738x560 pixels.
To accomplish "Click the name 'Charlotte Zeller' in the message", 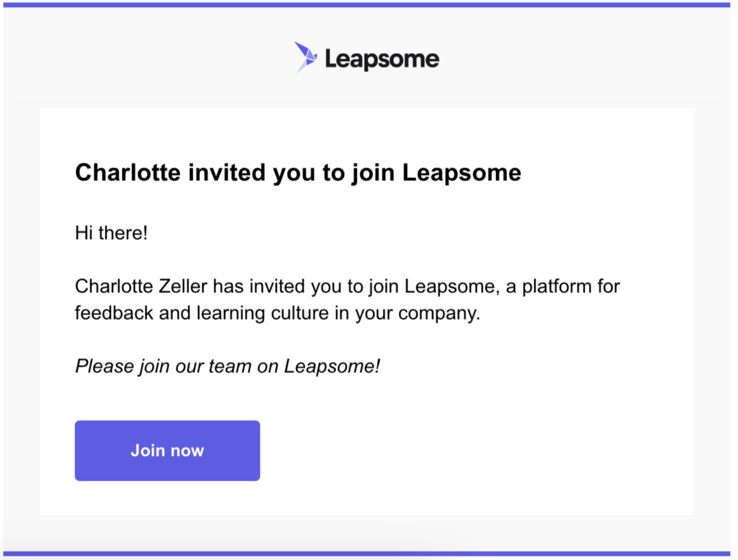I will point(141,286).
